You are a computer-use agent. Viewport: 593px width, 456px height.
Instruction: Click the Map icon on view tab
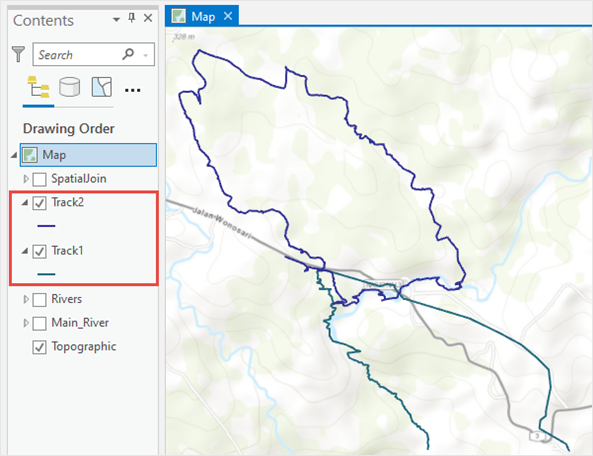[179, 16]
